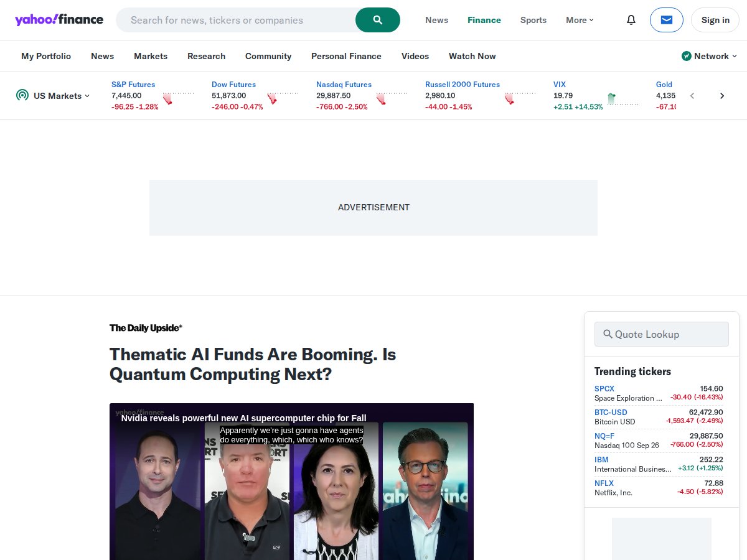Open the Videos navigation item
The width and height of the screenshot is (747, 560).
click(x=415, y=56)
